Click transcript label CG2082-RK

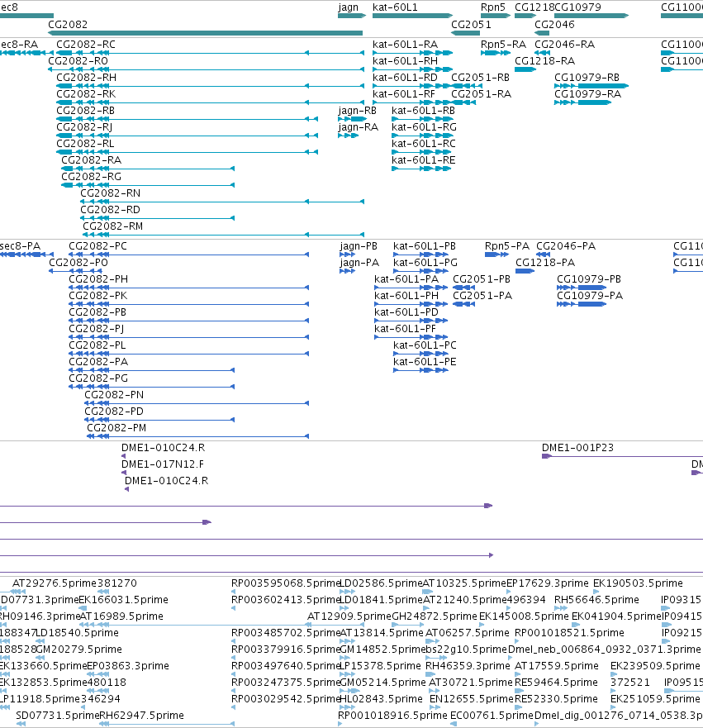click(x=86, y=94)
